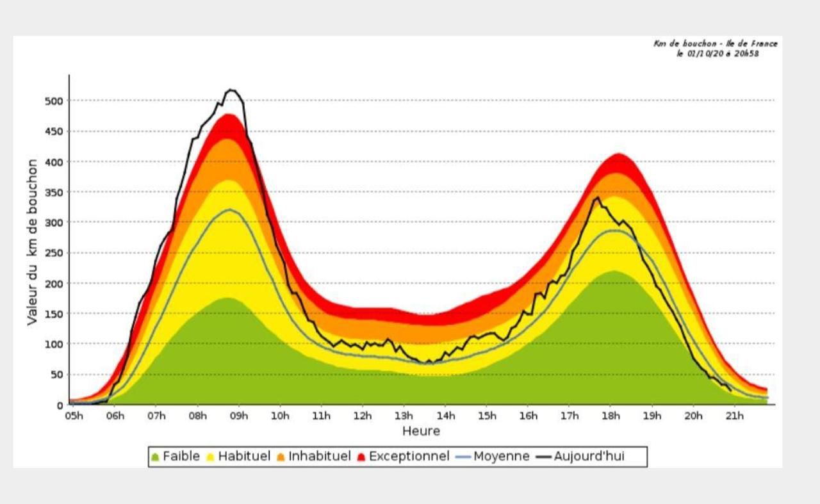
Task: Click the Km de bouchon chart title text
Action: click(x=716, y=44)
